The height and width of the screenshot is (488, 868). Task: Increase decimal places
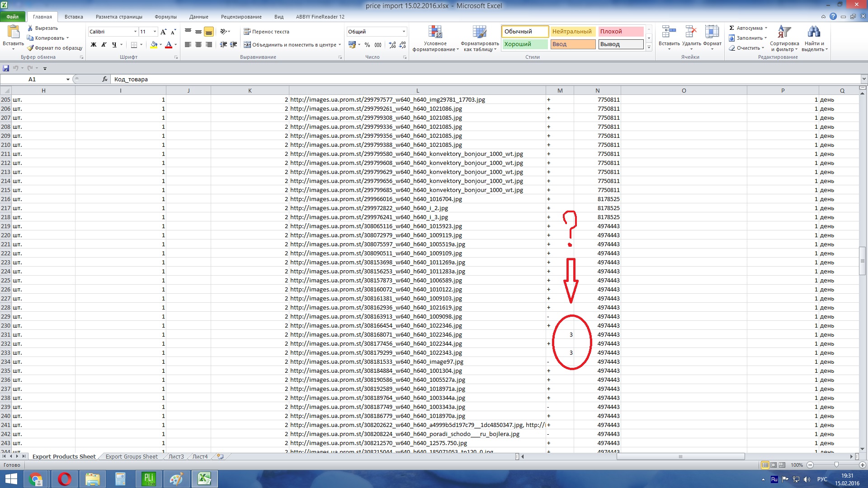[x=392, y=45]
